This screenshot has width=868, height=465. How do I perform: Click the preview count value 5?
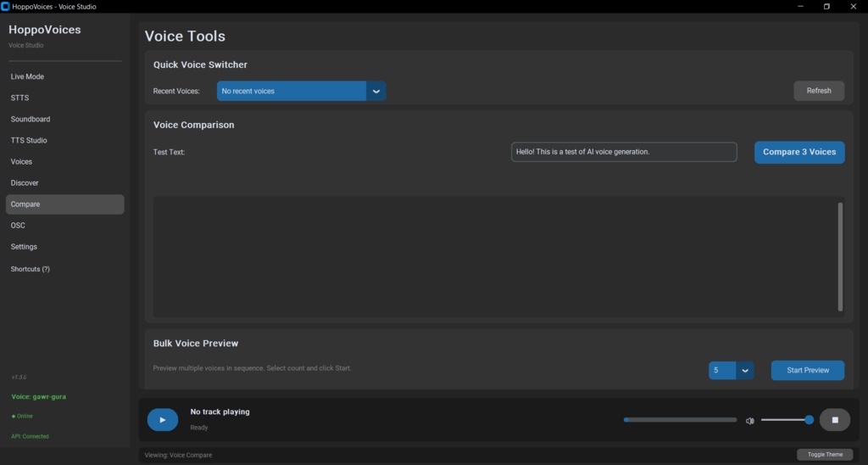(x=722, y=370)
